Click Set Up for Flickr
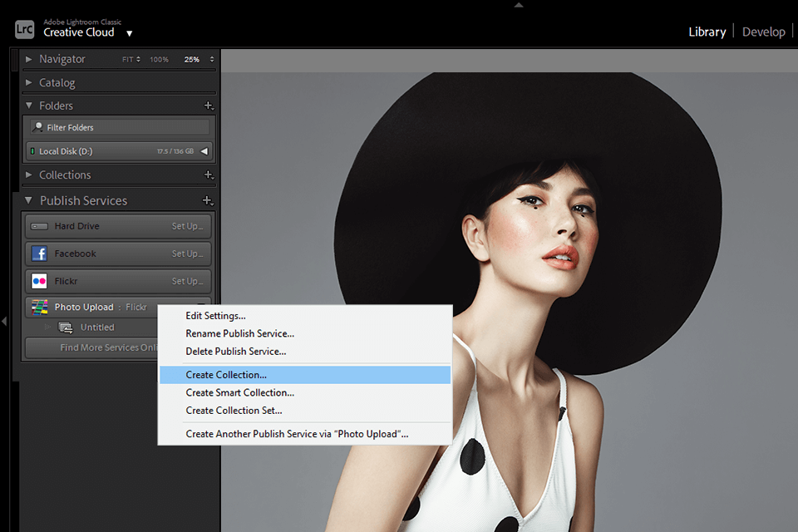This screenshot has width=798, height=532. [187, 281]
